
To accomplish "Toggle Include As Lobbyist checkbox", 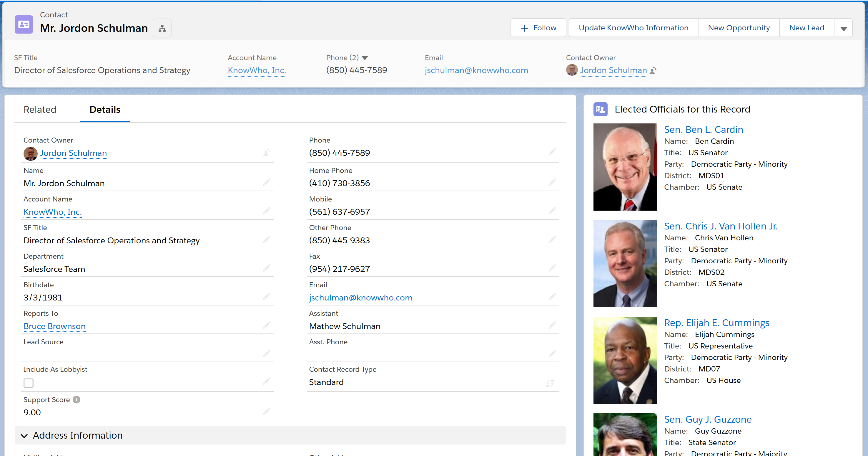I will (x=29, y=383).
